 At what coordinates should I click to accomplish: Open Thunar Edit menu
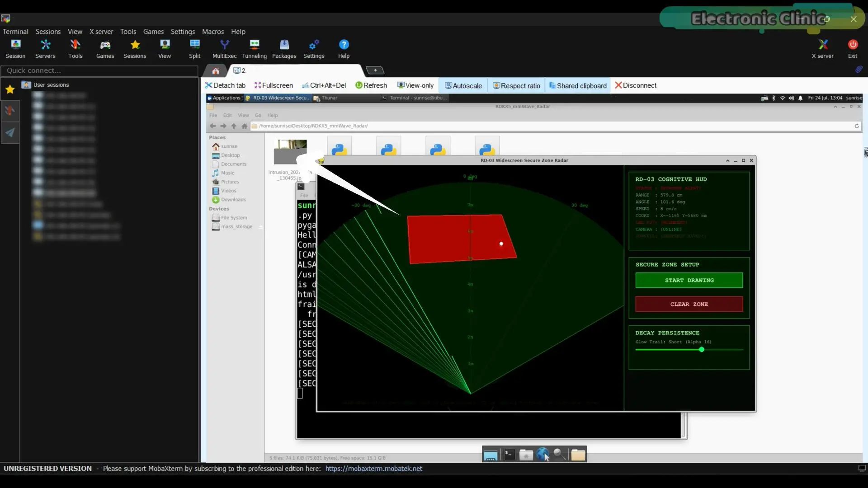[227, 115]
